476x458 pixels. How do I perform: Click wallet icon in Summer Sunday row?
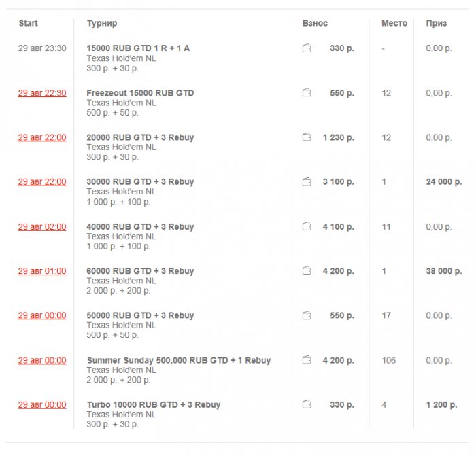point(307,360)
